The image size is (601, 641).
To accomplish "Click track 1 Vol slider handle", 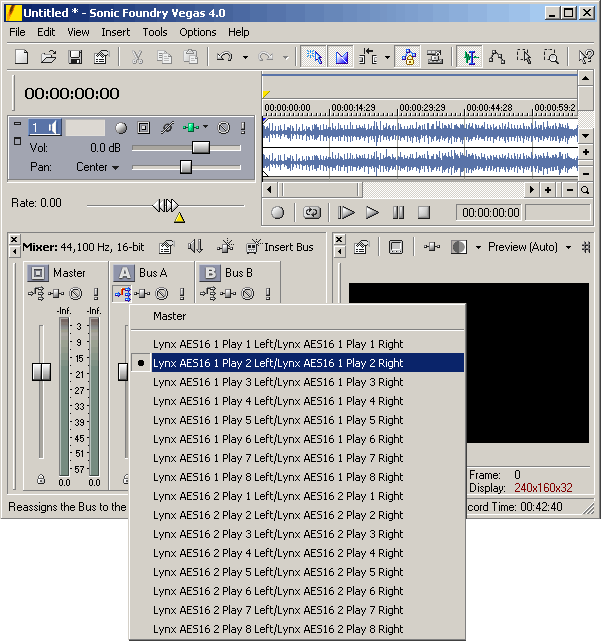I will tap(201, 148).
